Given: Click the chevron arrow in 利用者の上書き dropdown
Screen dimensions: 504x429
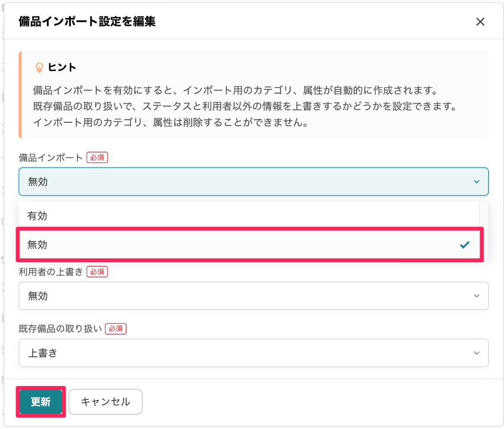Looking at the screenshot, I should pyautogui.click(x=476, y=296).
